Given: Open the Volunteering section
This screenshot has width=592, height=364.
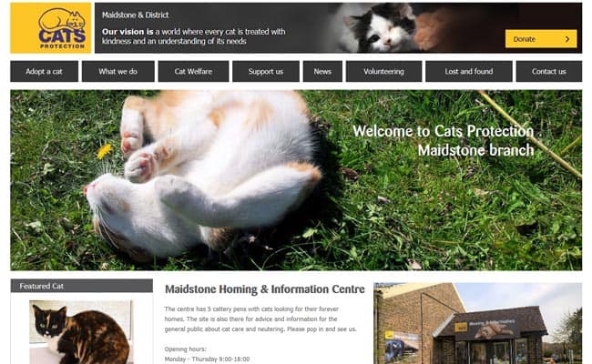Looking at the screenshot, I should click(x=383, y=71).
